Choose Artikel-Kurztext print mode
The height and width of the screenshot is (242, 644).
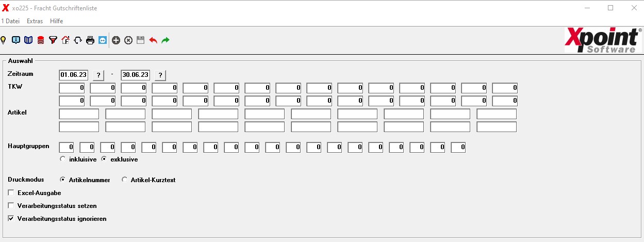(x=124, y=180)
